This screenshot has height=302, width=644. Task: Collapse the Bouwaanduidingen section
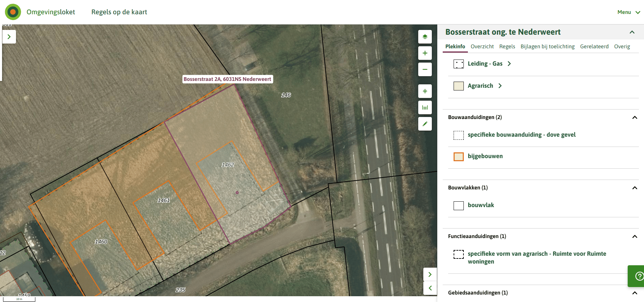[x=634, y=117]
